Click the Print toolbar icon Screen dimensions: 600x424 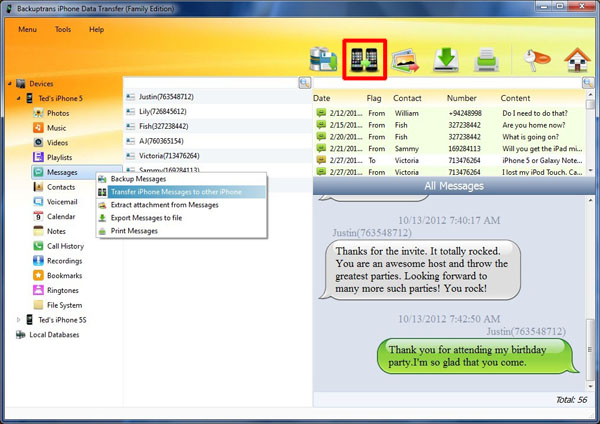tap(487, 59)
